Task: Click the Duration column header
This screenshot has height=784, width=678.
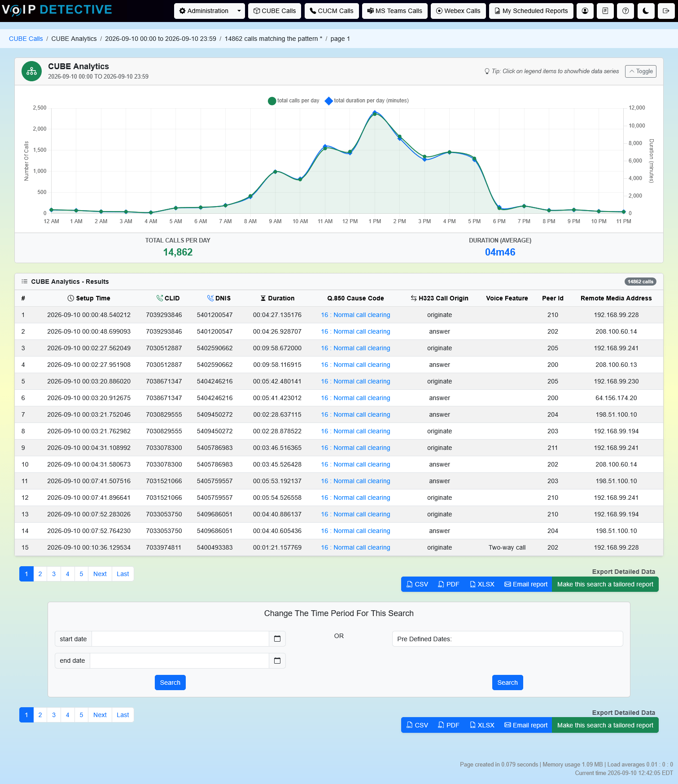Action: [277, 298]
